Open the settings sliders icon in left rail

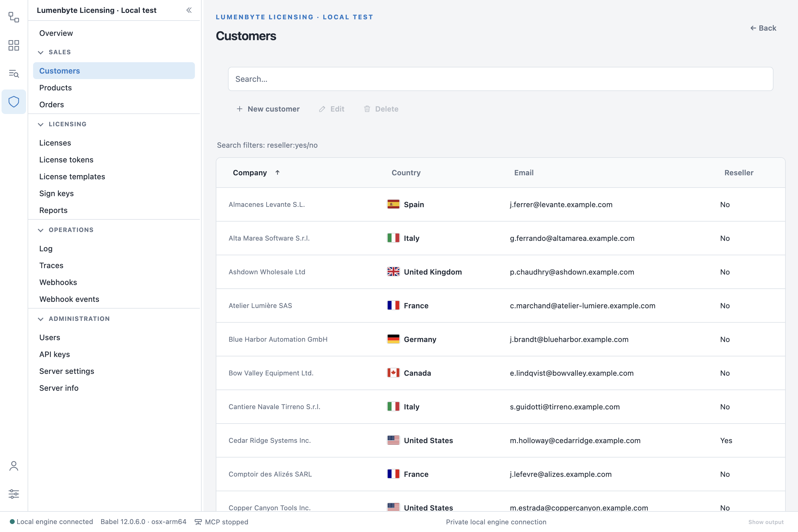point(13,494)
